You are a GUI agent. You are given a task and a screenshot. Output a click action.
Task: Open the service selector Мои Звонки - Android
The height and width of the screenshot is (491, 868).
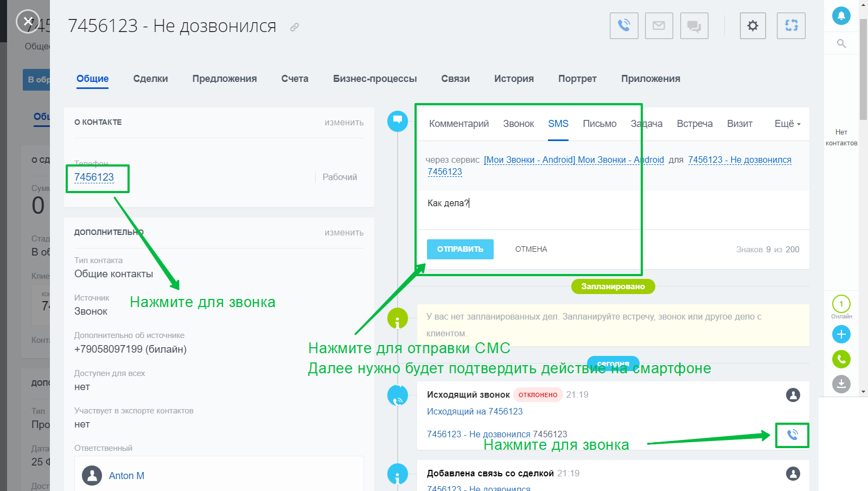tap(573, 160)
